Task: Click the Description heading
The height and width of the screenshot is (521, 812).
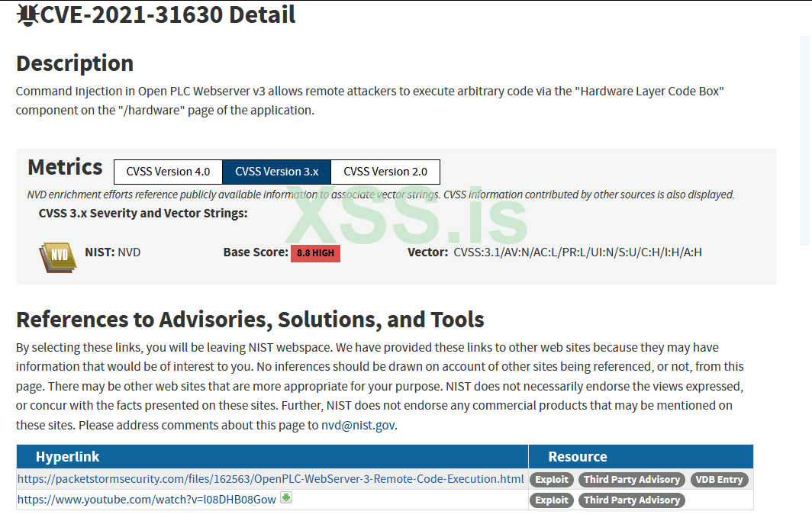Action: click(75, 63)
